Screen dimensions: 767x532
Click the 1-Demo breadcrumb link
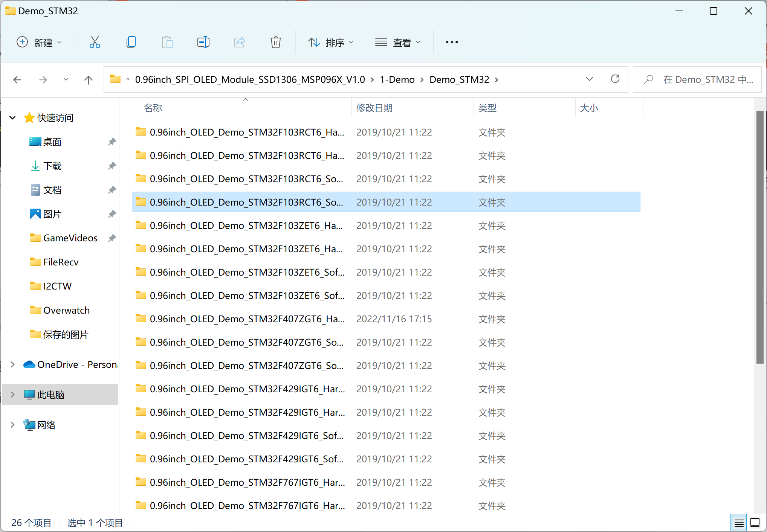(x=397, y=80)
